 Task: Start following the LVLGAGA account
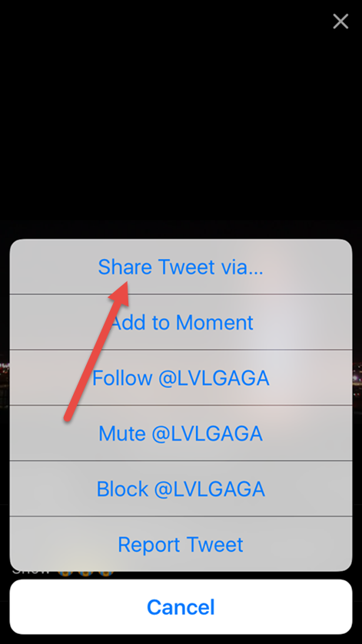[x=181, y=377]
